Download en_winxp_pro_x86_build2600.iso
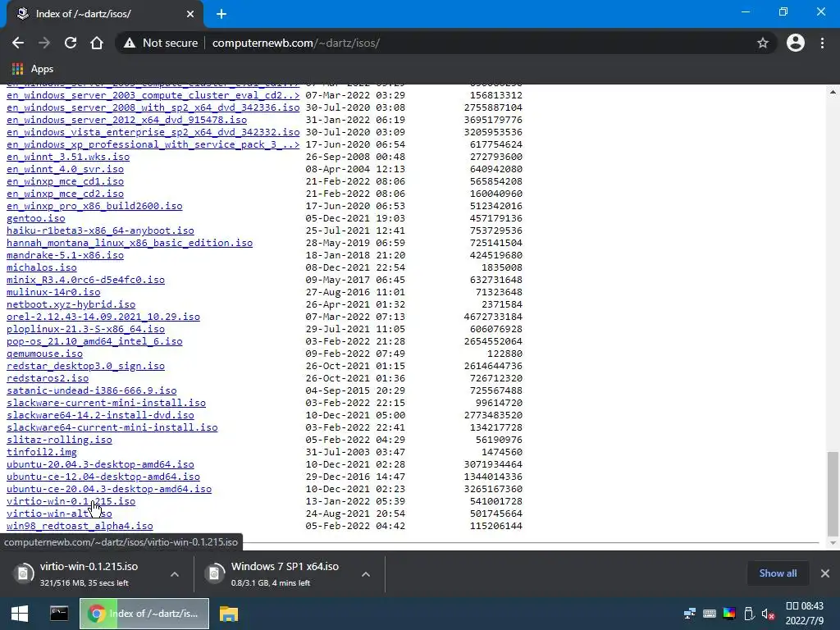This screenshot has width=840, height=630. [94, 206]
